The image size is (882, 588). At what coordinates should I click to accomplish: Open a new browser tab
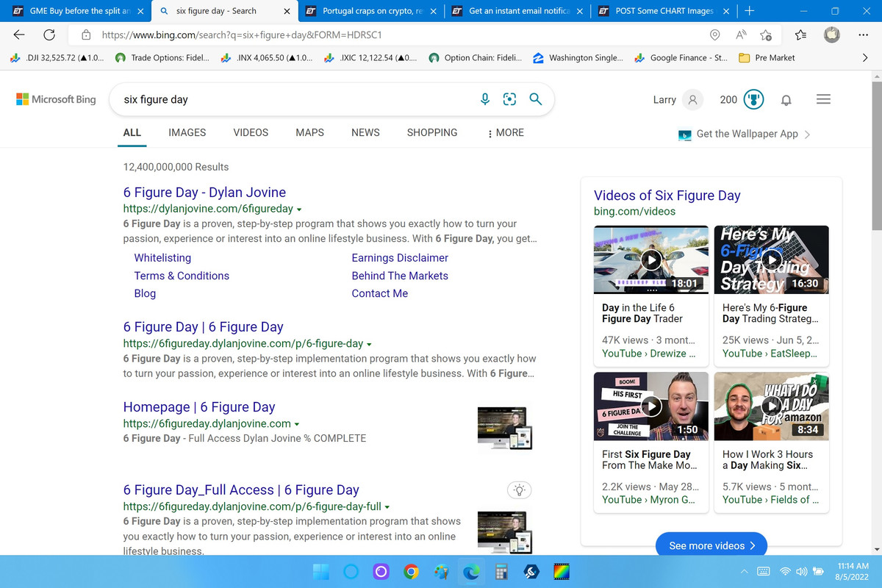(x=749, y=11)
